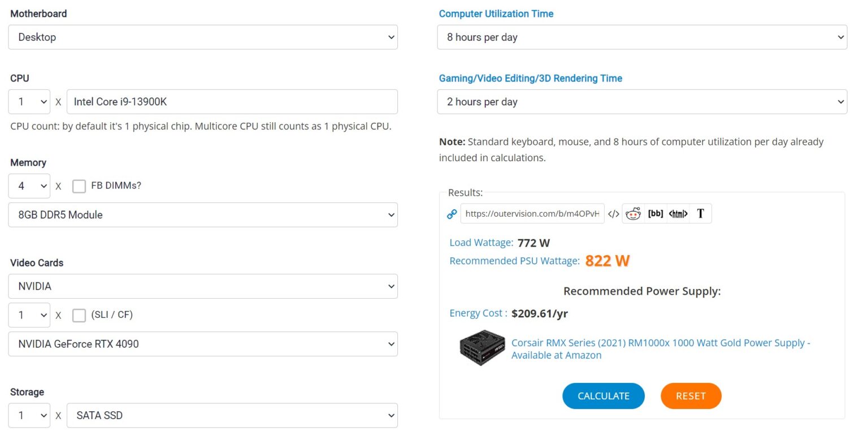Screen dimensions: 868x431
Task: Open the SATA SSD storage type dropdown
Action: [232, 415]
